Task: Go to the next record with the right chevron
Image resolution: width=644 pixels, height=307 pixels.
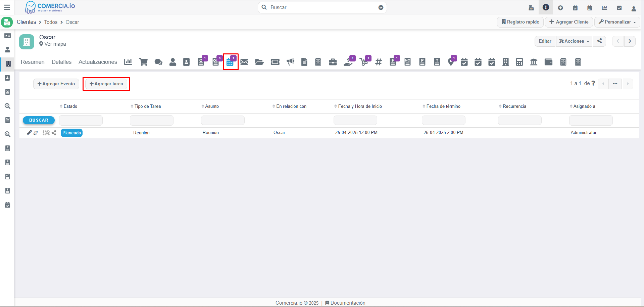Action: coord(630,41)
